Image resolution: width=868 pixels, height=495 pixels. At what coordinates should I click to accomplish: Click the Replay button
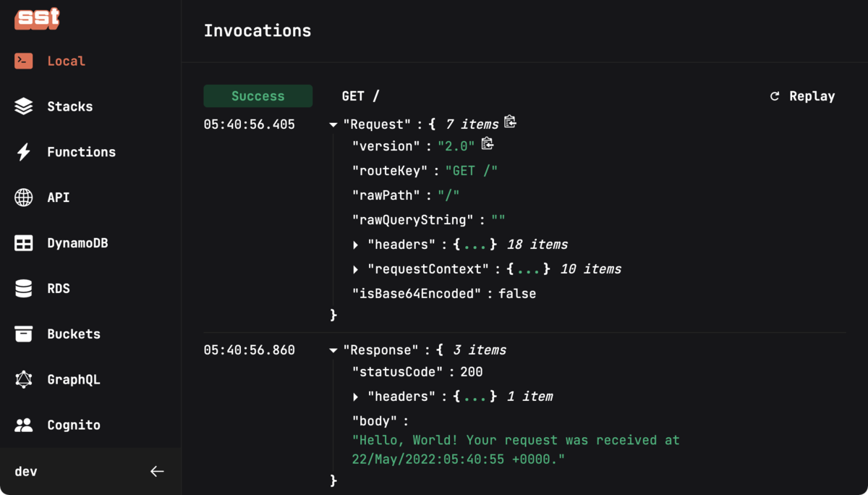pyautogui.click(x=802, y=96)
